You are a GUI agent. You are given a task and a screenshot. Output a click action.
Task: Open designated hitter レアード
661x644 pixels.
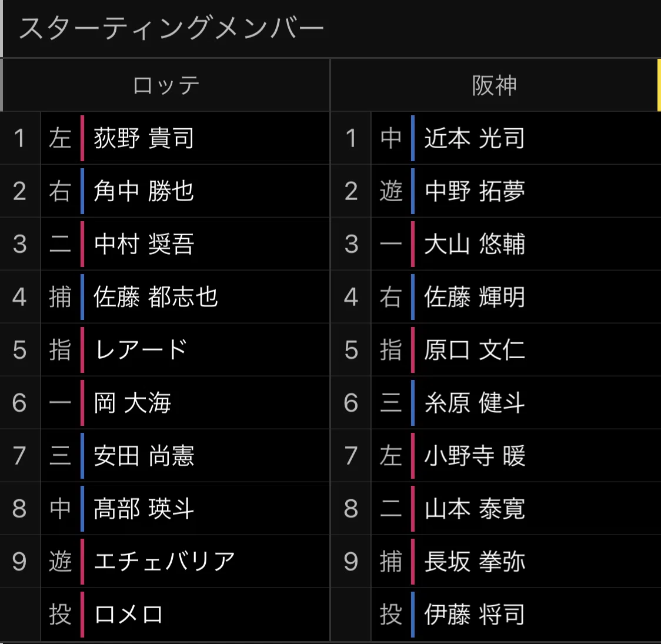point(141,350)
